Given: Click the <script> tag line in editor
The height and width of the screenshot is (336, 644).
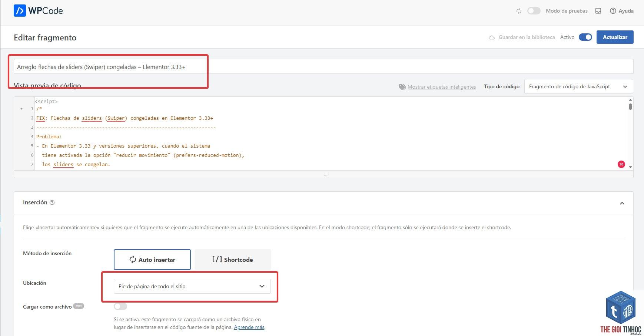Looking at the screenshot, I should point(46,101).
